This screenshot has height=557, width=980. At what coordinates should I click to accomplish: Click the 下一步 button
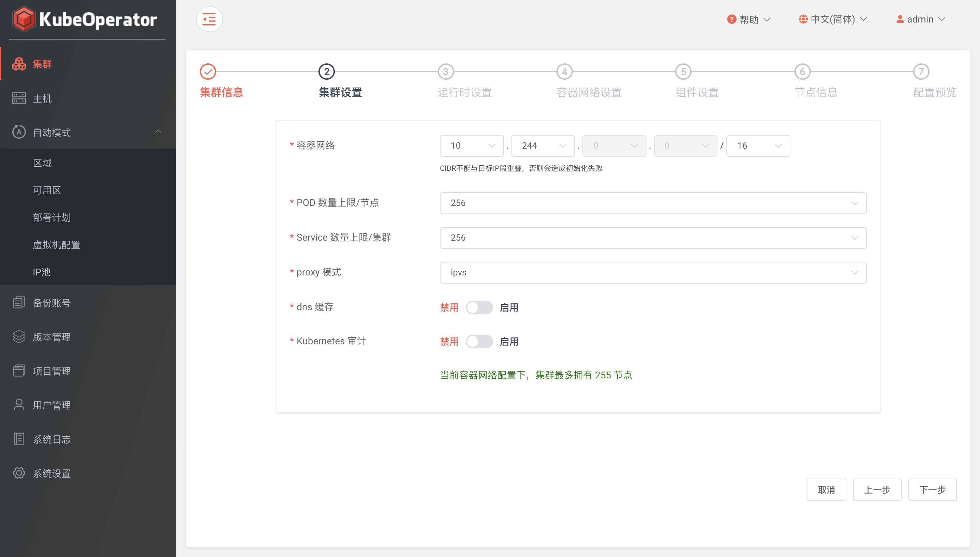[x=932, y=490]
